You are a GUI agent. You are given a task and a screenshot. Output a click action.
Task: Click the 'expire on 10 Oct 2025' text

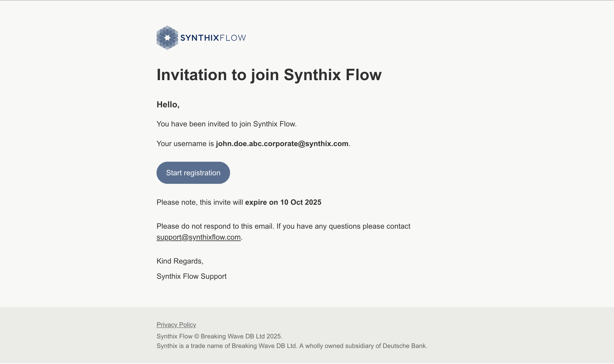(x=283, y=202)
